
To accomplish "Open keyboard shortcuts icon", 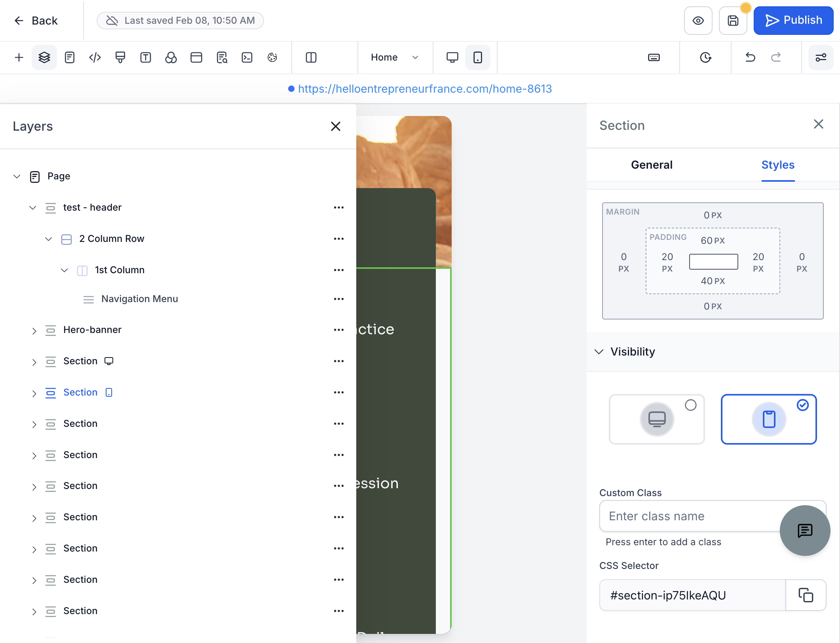I will pos(654,57).
